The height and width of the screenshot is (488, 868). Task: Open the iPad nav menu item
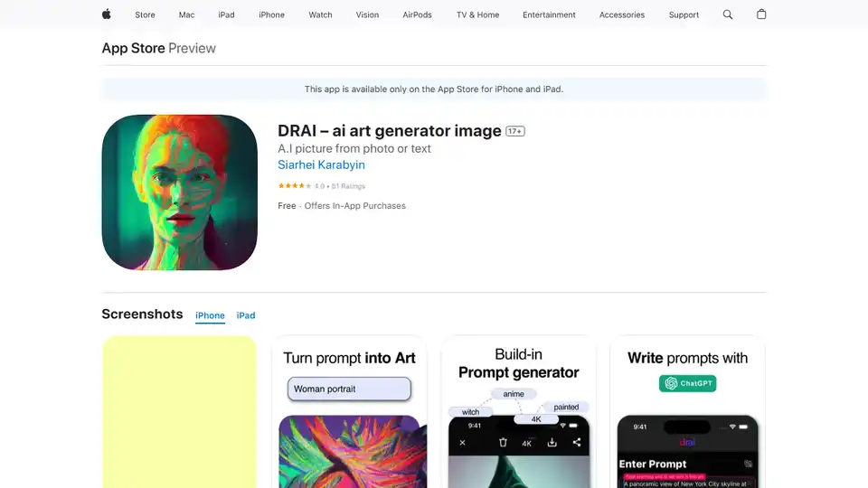226,15
